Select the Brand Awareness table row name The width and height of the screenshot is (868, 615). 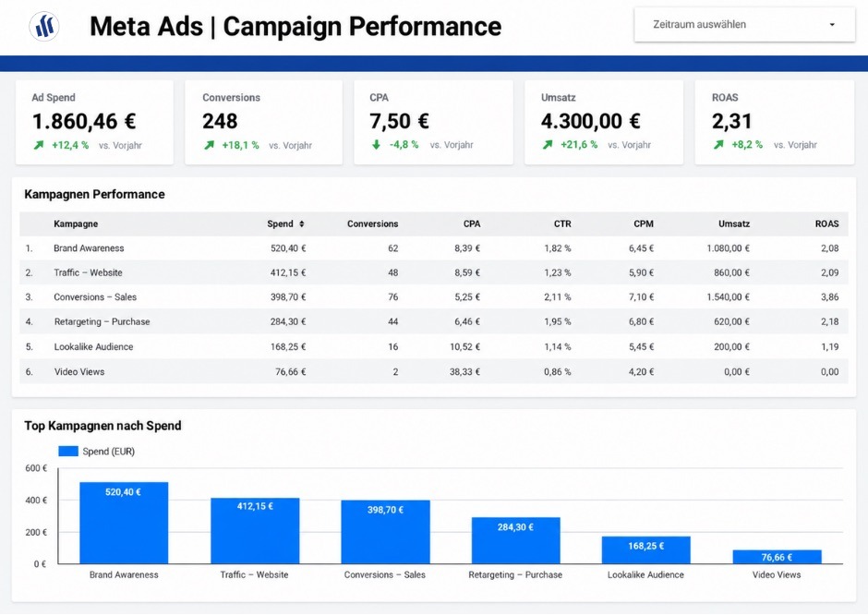tap(89, 248)
